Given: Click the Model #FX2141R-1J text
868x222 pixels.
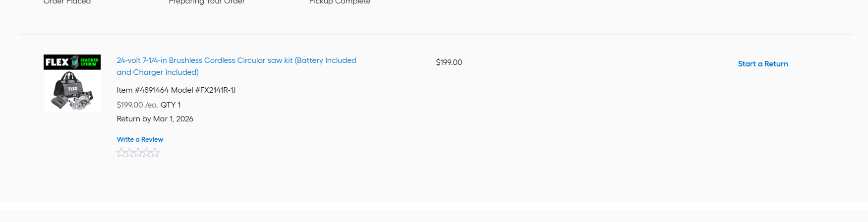Looking at the screenshot, I should (x=203, y=90).
